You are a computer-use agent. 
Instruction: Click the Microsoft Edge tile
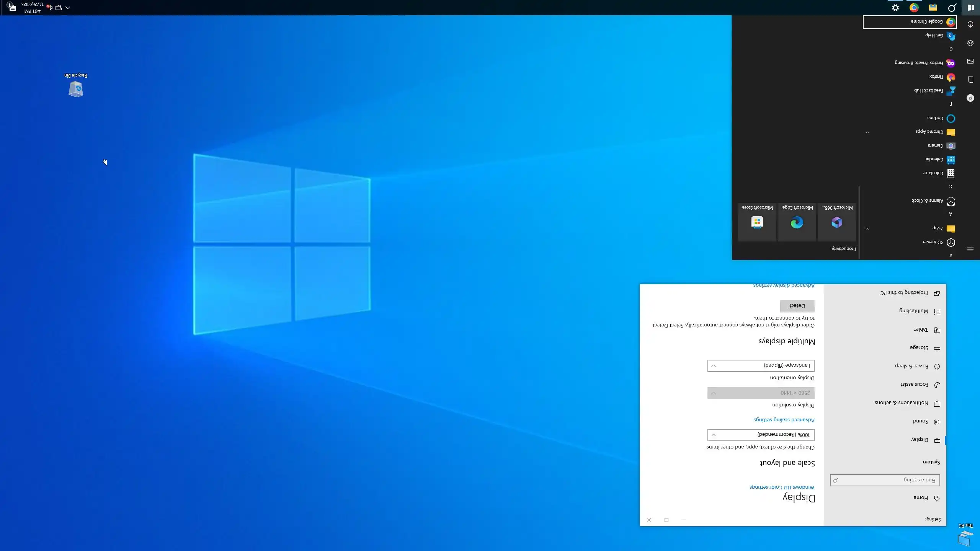pyautogui.click(x=797, y=222)
